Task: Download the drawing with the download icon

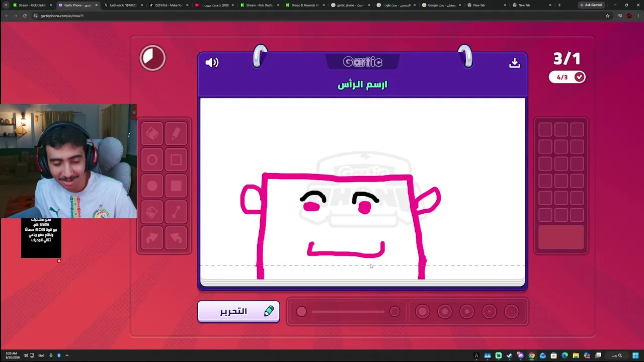Action: [514, 62]
